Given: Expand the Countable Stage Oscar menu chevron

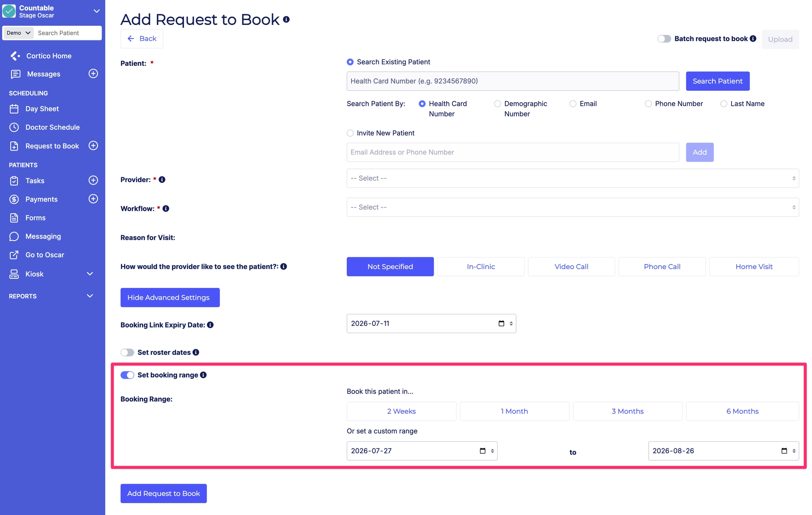Looking at the screenshot, I should point(96,11).
